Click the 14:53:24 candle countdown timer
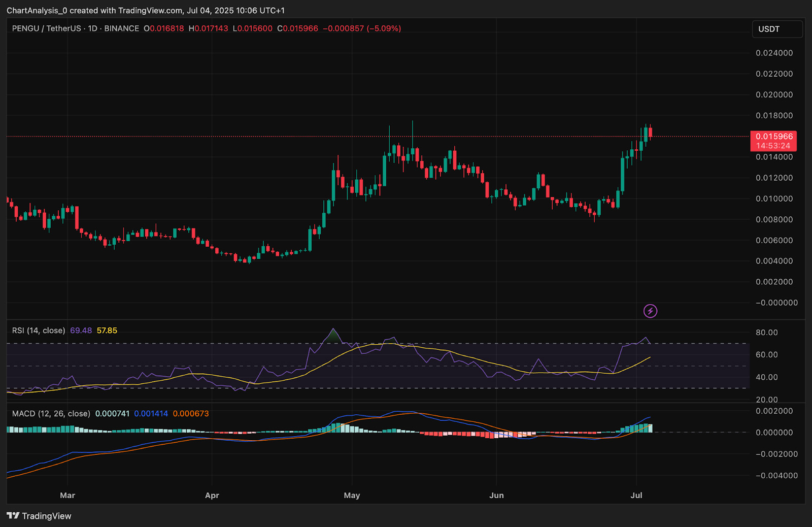The image size is (812, 527). click(773, 146)
